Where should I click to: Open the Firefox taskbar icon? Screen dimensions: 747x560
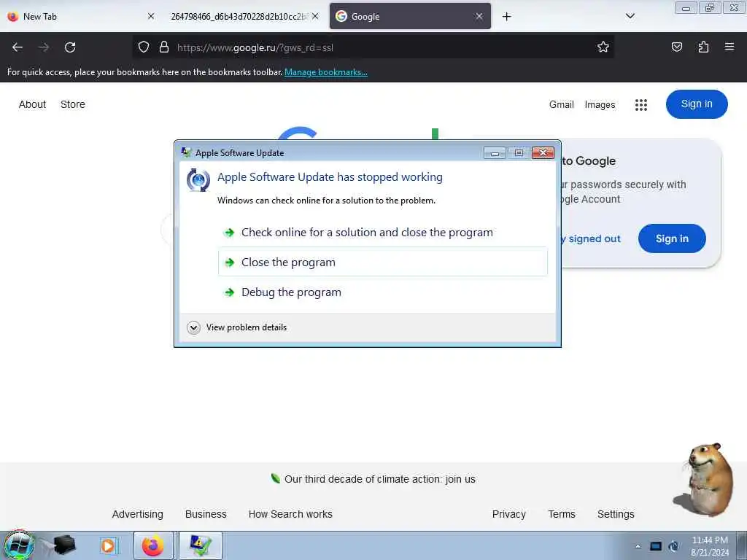pyautogui.click(x=153, y=545)
